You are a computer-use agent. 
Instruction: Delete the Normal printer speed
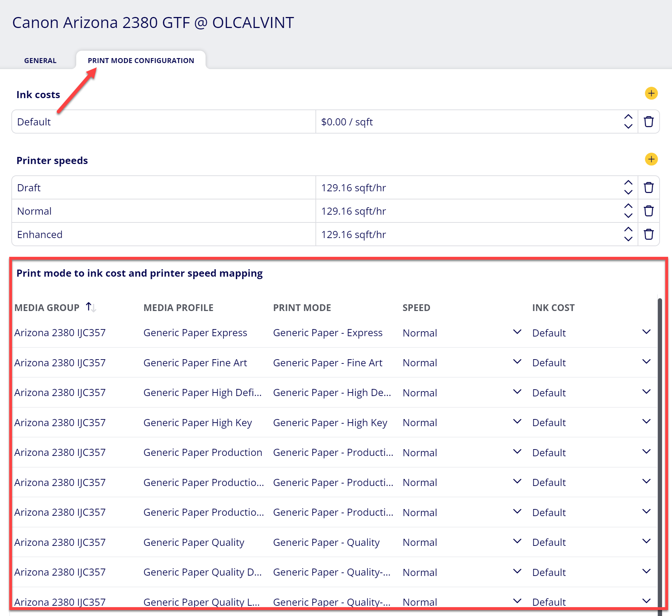tap(649, 211)
